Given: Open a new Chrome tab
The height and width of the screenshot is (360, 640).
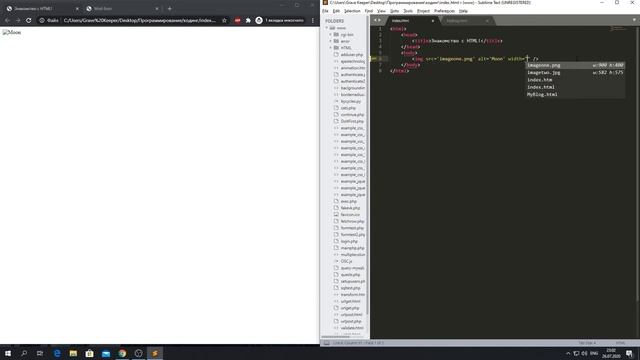Looking at the screenshot, I should coord(169,8).
